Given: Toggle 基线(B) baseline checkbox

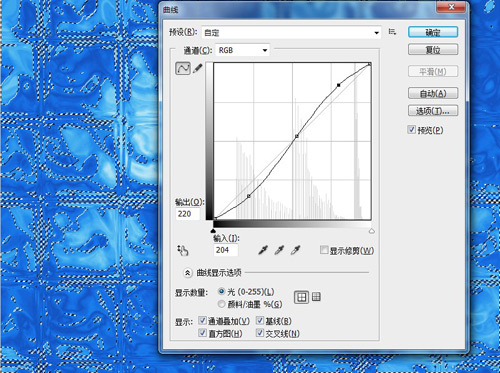Looking at the screenshot, I should (x=260, y=321).
